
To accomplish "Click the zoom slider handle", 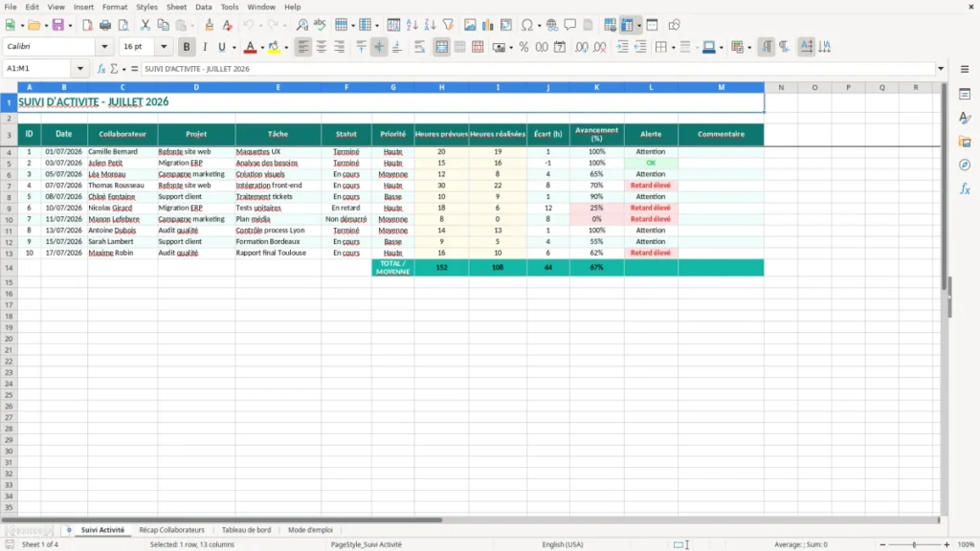I will (x=914, y=544).
